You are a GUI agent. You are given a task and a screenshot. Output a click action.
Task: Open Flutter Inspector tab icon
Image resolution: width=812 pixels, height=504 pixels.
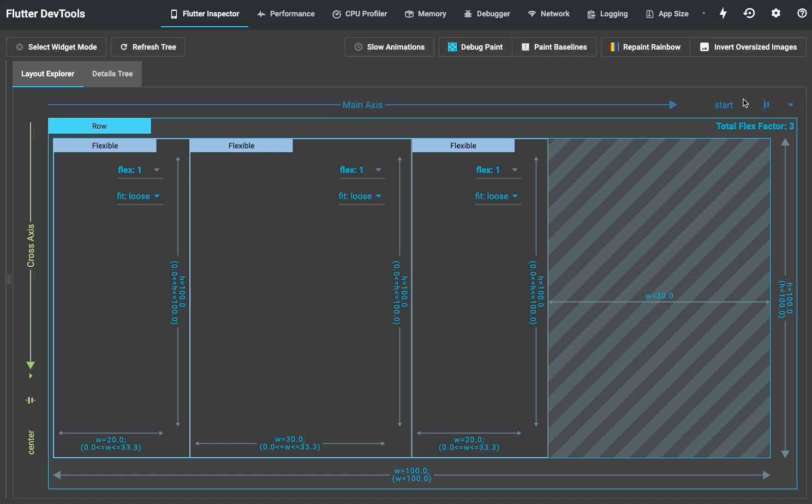point(174,14)
